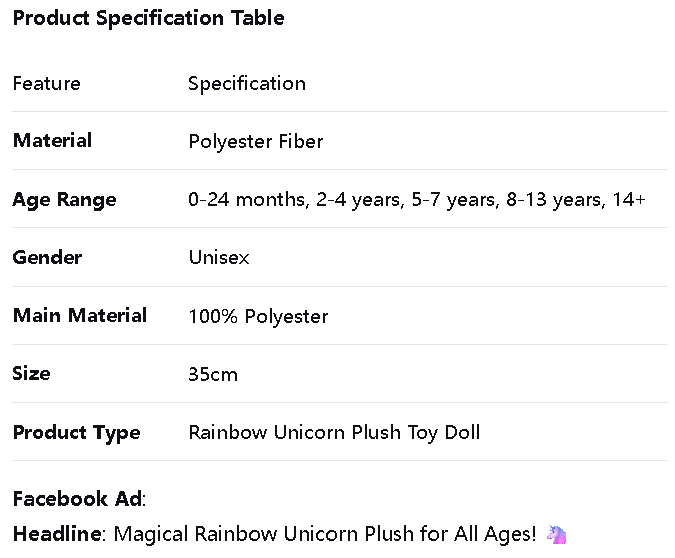The image size is (675, 558).
Task: Click the 'Main Material' row label
Action: [x=80, y=315]
